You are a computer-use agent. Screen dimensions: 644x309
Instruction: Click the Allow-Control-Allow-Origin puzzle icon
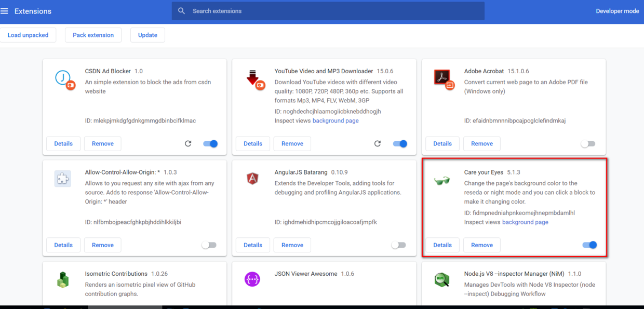[63, 179]
